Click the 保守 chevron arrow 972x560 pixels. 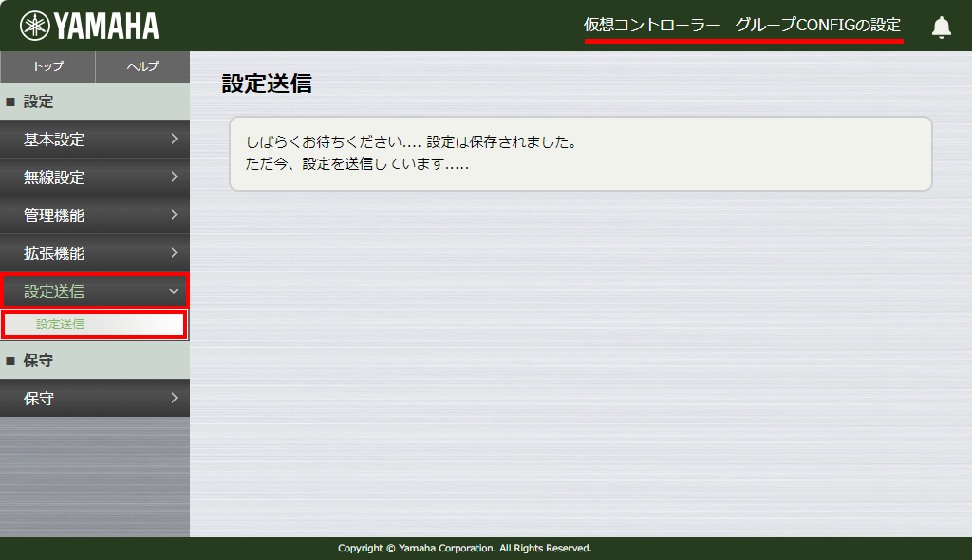click(x=176, y=398)
